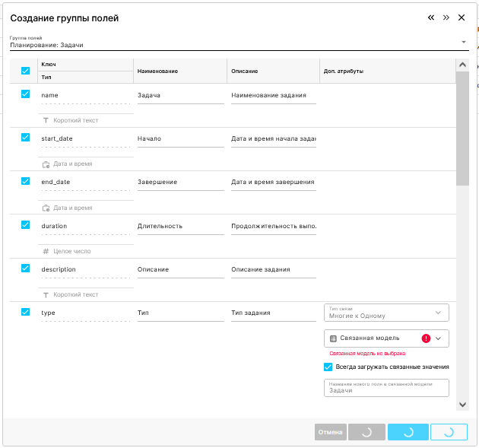Close the Создание группы полей dialog

pyautogui.click(x=461, y=17)
